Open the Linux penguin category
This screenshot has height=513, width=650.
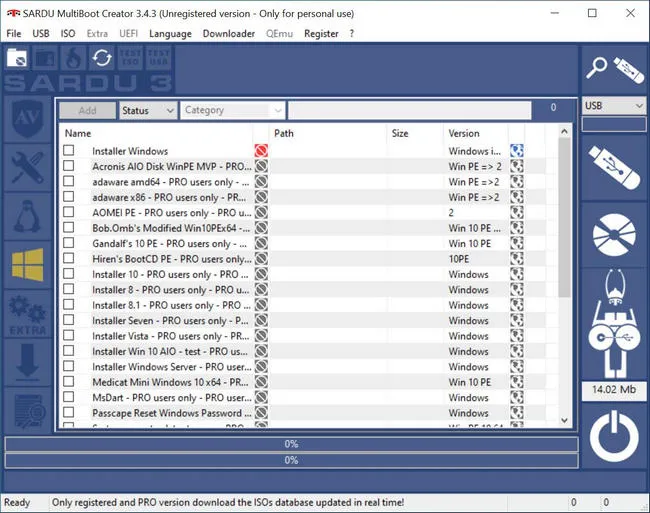click(27, 216)
